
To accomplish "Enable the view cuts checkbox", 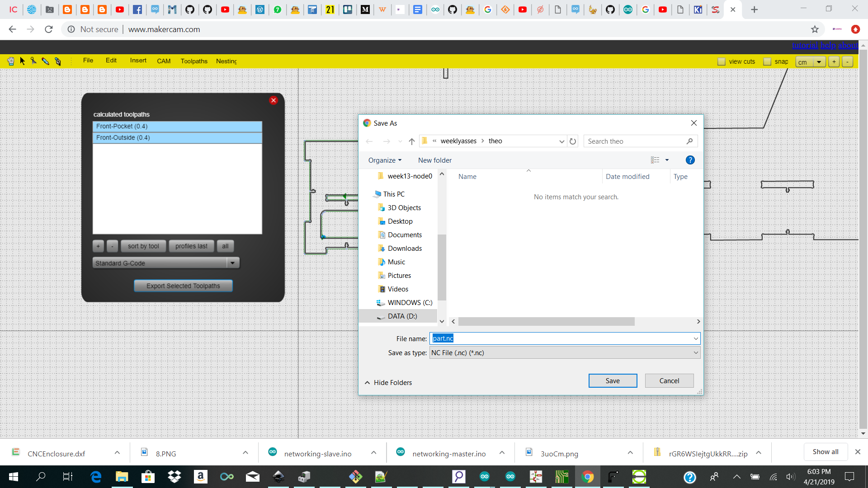I will (721, 61).
